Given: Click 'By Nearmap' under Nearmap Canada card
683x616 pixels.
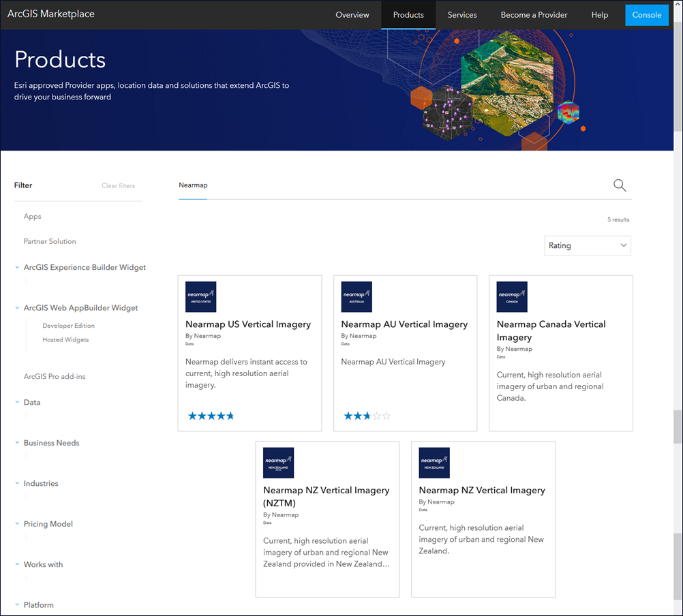Looking at the screenshot, I should 515,349.
